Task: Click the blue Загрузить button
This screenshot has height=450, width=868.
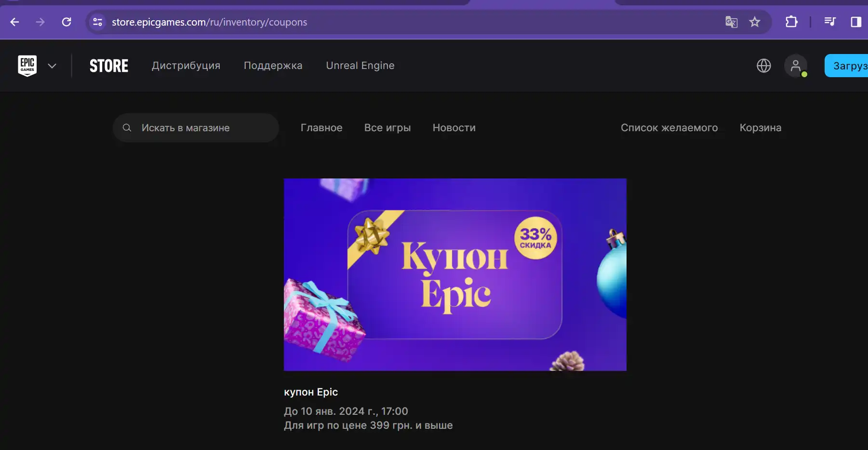Action: click(846, 66)
